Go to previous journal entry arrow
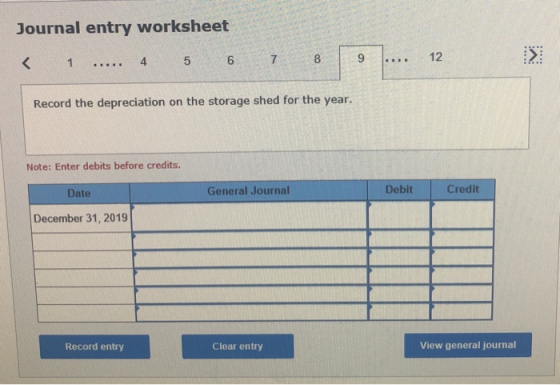Viewport: 560px width, 385px height. tap(26, 63)
